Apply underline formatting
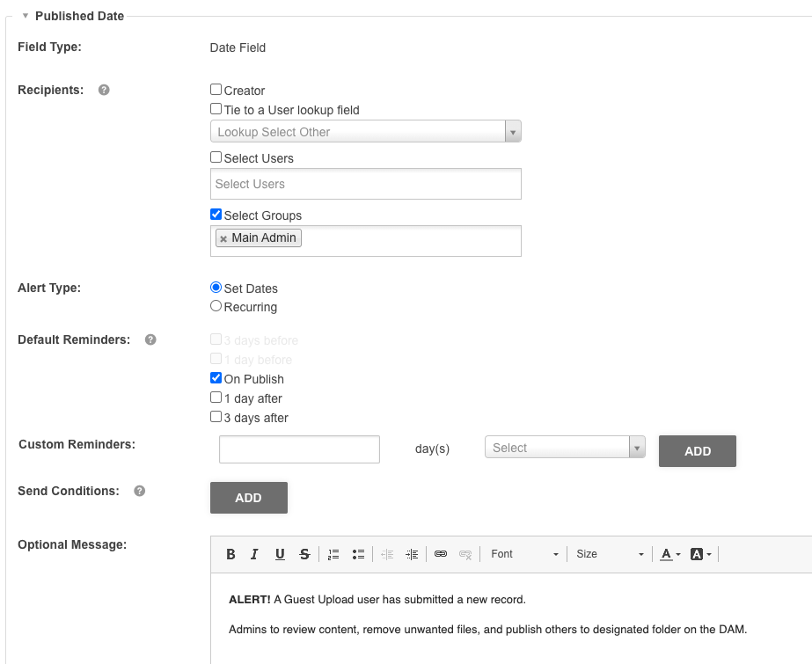 [279, 553]
